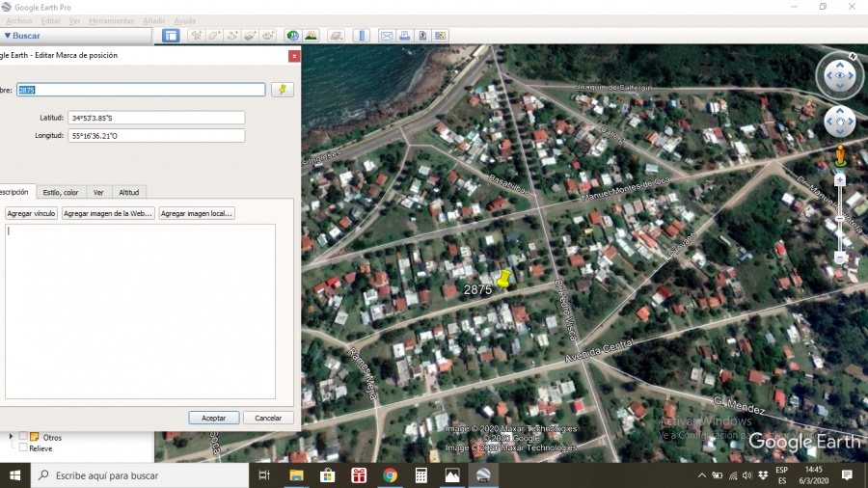The image size is (868, 488).
Task: Click the move joystick hand control
Action: (840, 122)
